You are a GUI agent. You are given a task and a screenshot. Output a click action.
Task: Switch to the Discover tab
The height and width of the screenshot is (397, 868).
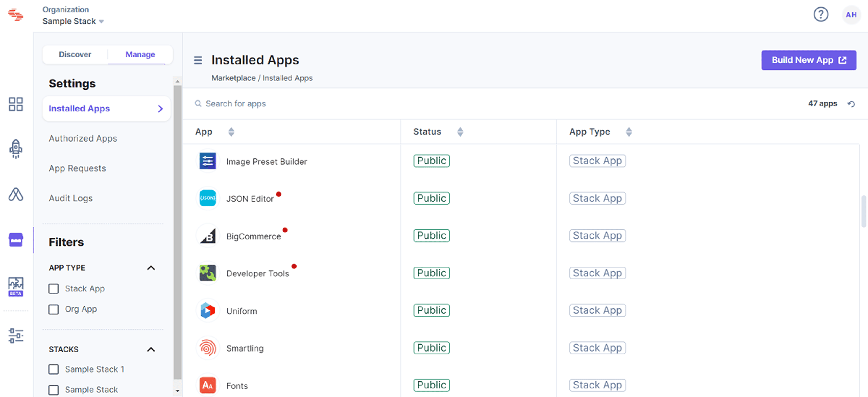click(75, 54)
